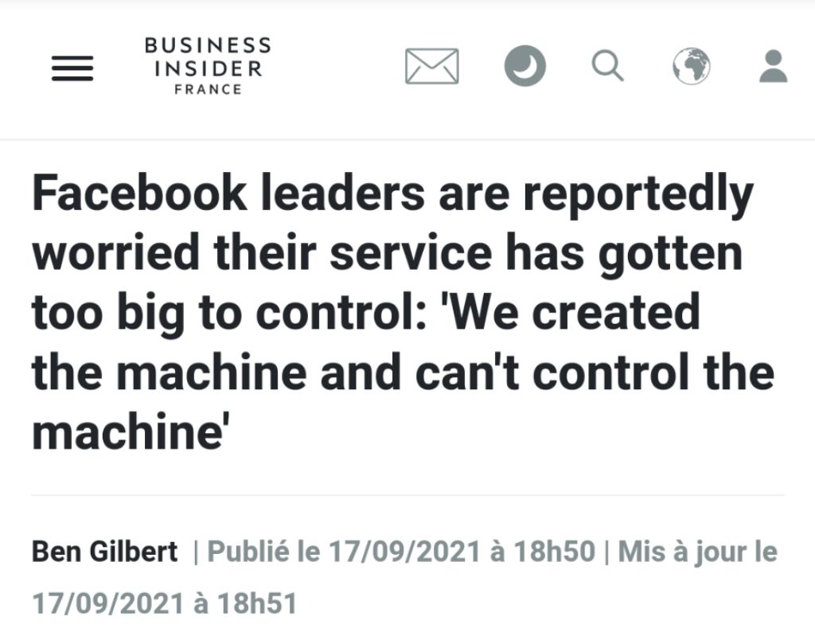
Task: Click the "Mis à jour le" label
Action: click(697, 552)
